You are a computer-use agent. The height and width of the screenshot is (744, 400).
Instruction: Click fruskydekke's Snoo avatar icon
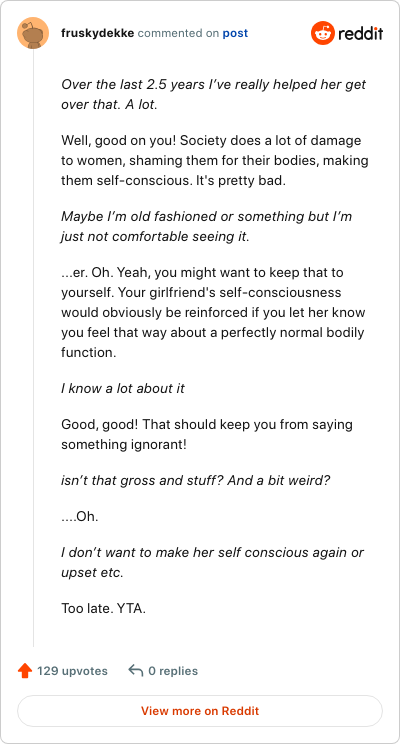(x=33, y=33)
